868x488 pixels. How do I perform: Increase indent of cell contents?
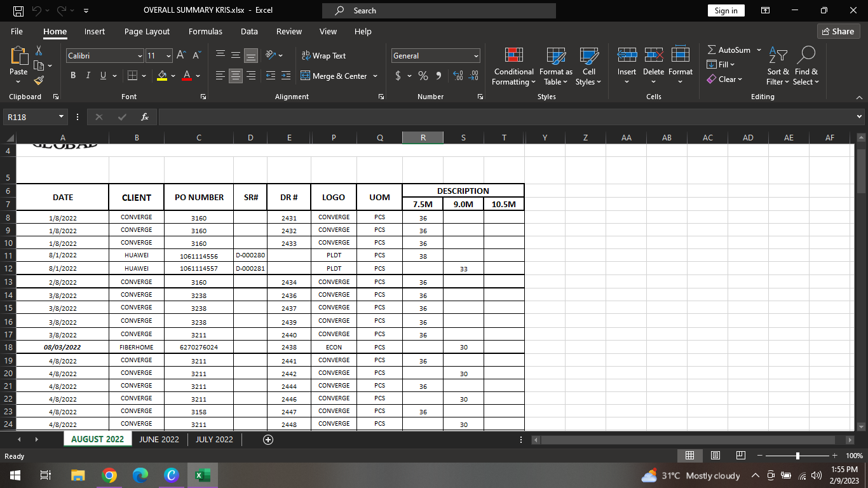(285, 76)
